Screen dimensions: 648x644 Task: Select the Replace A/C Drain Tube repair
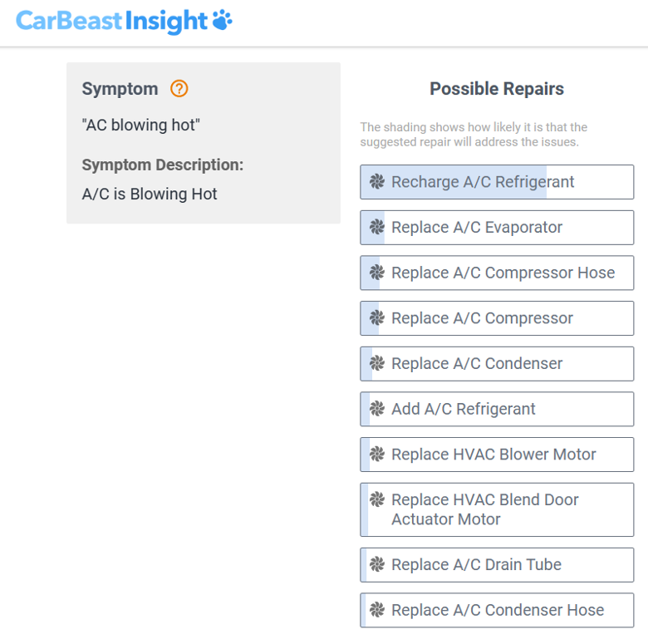click(497, 565)
